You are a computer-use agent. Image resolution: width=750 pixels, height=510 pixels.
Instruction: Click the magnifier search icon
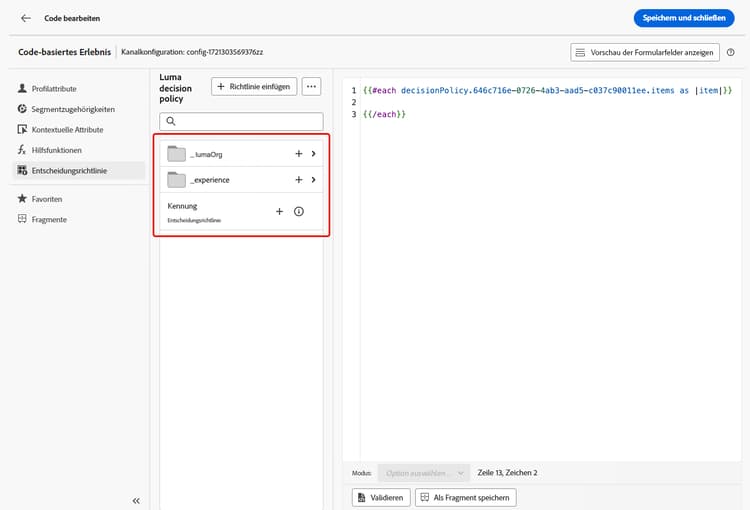point(171,122)
